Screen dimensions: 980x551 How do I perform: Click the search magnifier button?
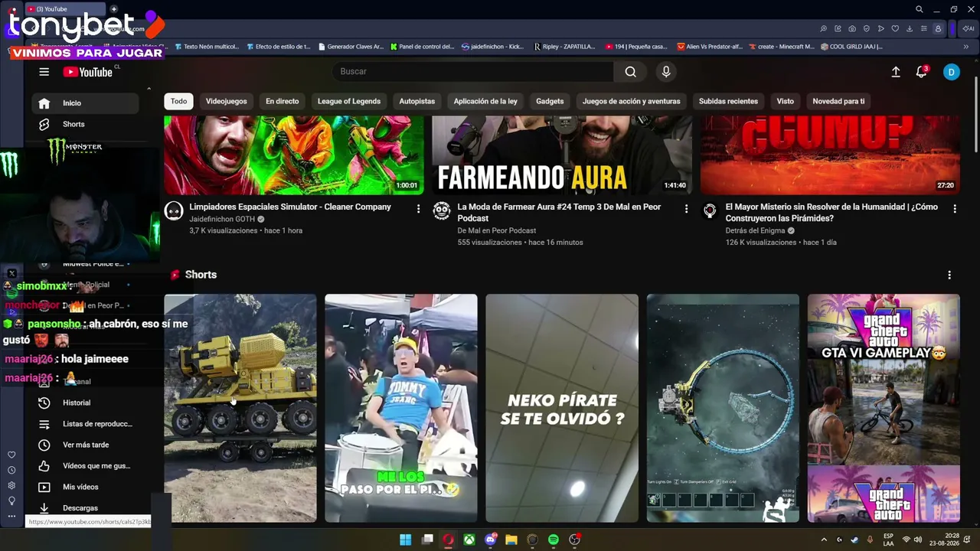[630, 71]
